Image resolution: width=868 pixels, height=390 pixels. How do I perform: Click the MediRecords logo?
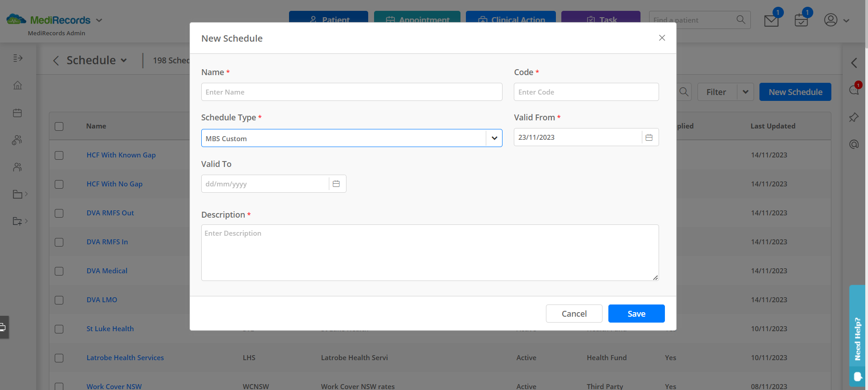tap(48, 20)
